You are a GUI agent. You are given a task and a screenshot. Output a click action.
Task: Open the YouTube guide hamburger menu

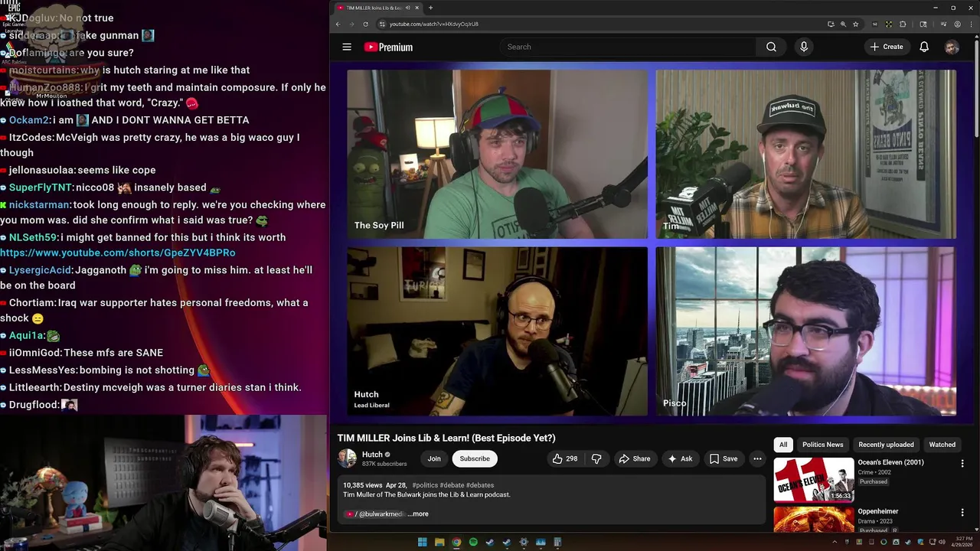tap(347, 47)
